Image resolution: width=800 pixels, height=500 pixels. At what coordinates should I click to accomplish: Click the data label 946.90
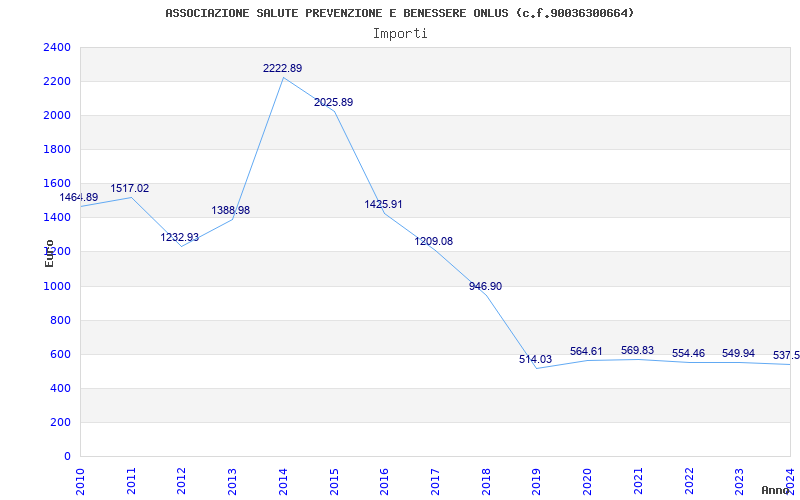(x=485, y=287)
